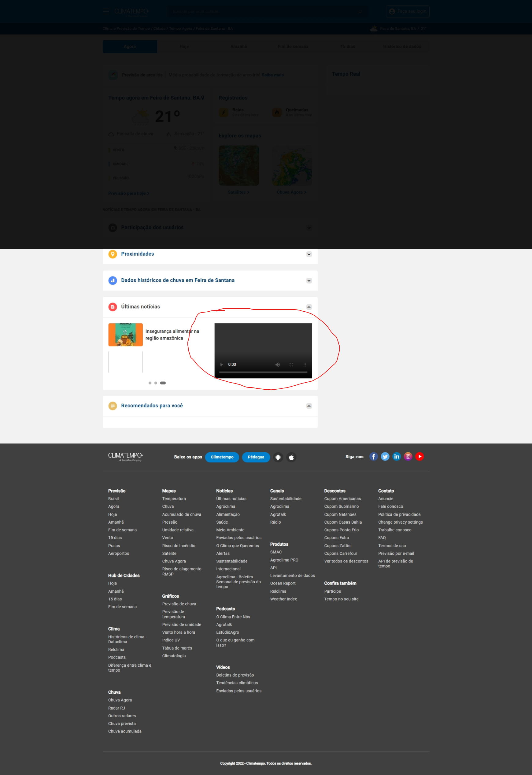Image resolution: width=532 pixels, height=775 pixels.
Task: Open Climatempo's Twitter profile
Action: click(385, 457)
